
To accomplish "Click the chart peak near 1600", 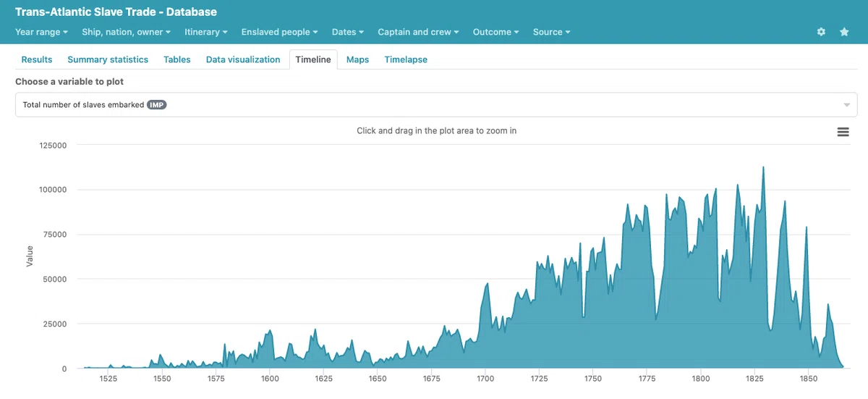I will [x=270, y=330].
